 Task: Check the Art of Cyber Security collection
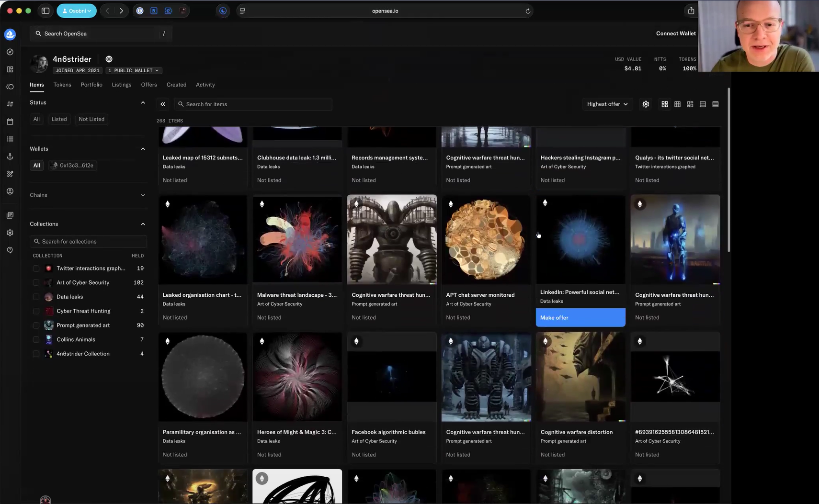click(36, 283)
